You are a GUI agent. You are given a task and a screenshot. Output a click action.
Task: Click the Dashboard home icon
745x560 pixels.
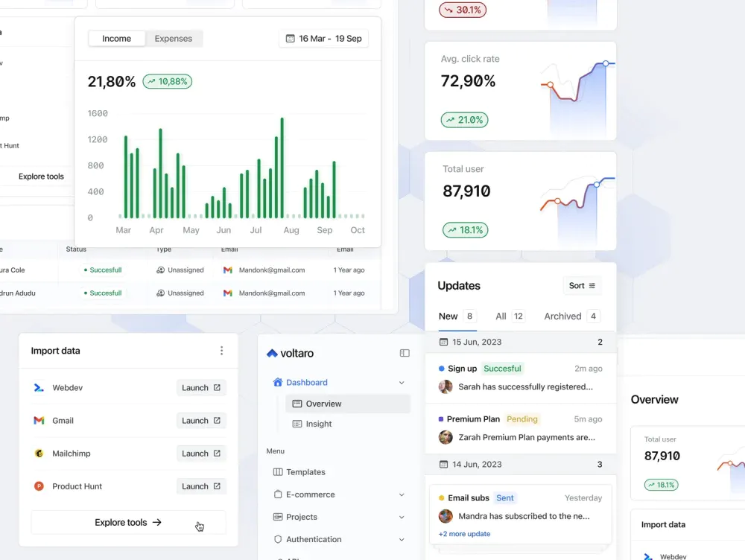(278, 382)
